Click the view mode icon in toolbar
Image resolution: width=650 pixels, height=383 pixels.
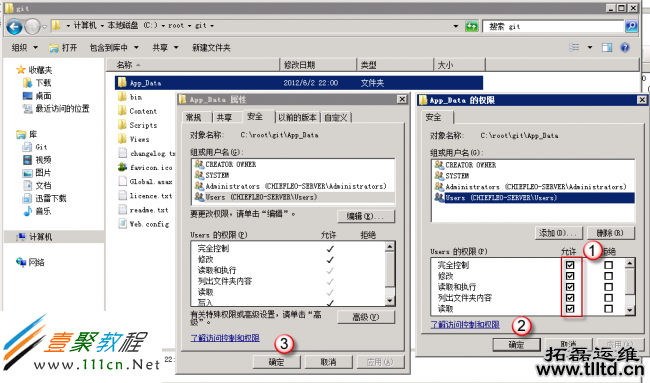pos(574,47)
